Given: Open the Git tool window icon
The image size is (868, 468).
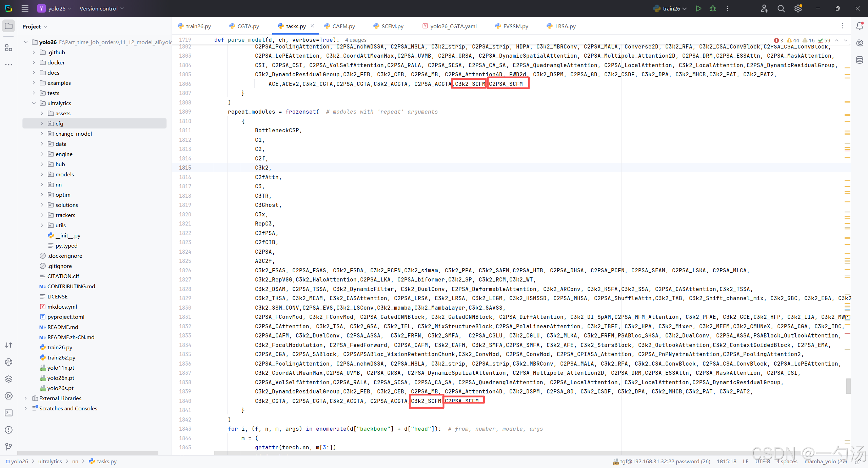Looking at the screenshot, I should (9, 447).
